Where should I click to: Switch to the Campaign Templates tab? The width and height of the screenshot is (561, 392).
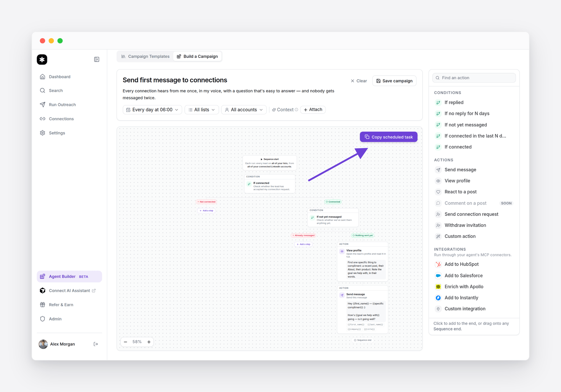click(x=145, y=56)
